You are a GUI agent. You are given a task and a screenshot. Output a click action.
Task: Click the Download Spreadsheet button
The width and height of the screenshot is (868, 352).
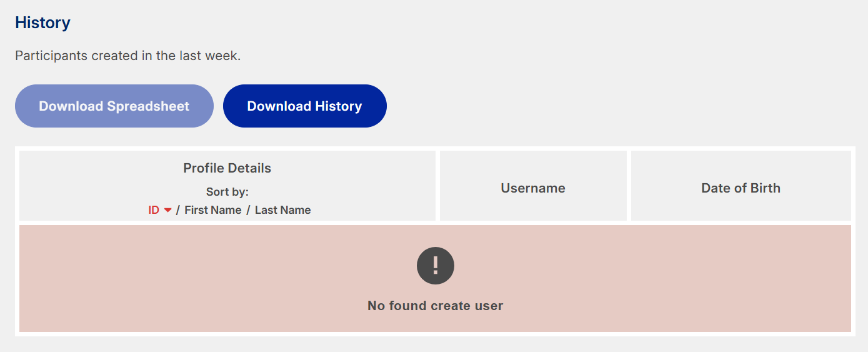point(114,106)
